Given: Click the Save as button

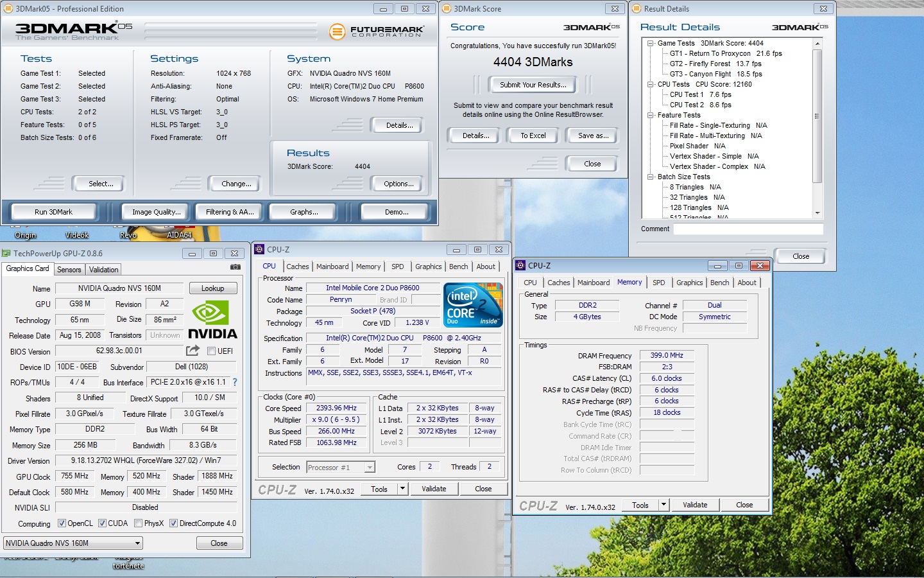Looking at the screenshot, I should (593, 136).
